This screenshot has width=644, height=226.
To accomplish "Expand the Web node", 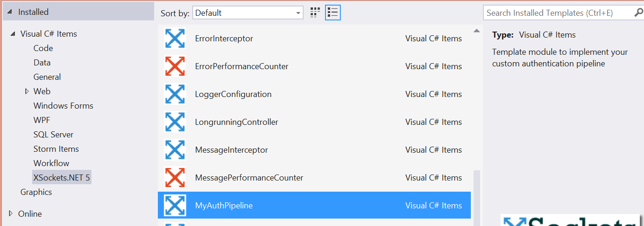I will pyautogui.click(x=27, y=91).
